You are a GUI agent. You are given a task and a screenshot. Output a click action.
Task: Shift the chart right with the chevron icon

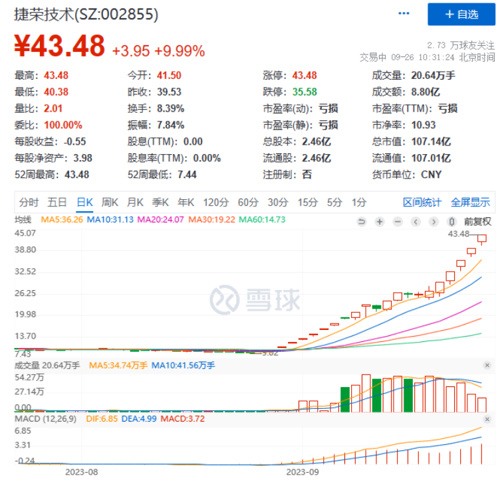434,222
